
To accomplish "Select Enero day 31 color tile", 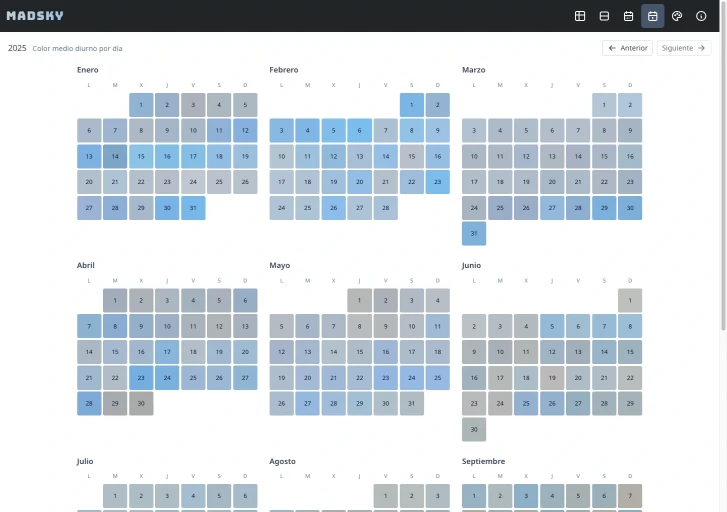I will pos(193,208).
